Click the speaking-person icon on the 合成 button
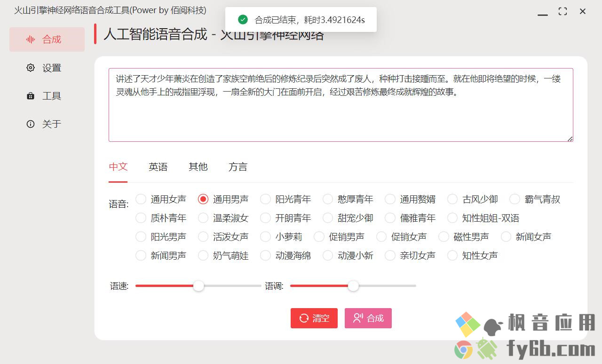Viewport: 602px width, 364px height. 358,318
